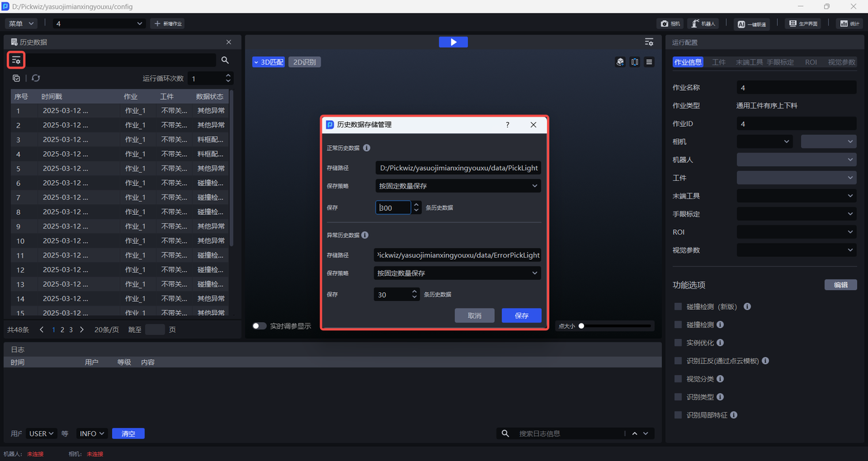Check the 视觉分类 option
This screenshot has height=461, width=868.
(678, 379)
